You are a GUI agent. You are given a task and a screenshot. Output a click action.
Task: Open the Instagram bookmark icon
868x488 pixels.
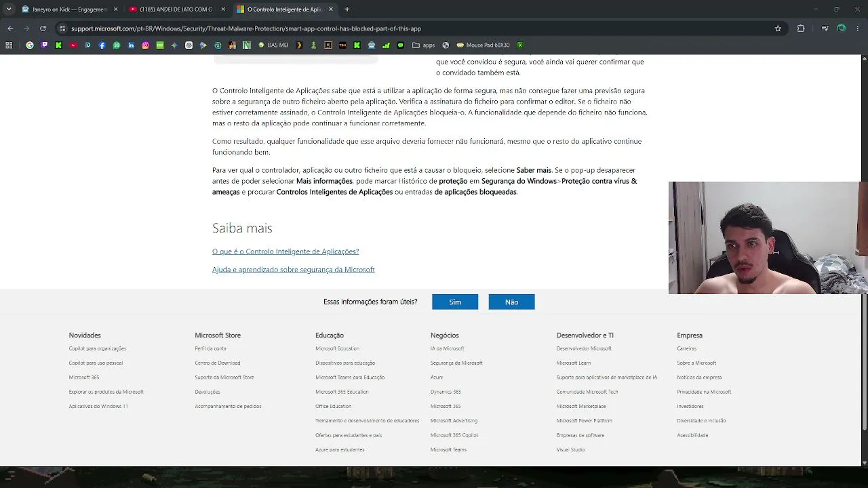tap(145, 45)
